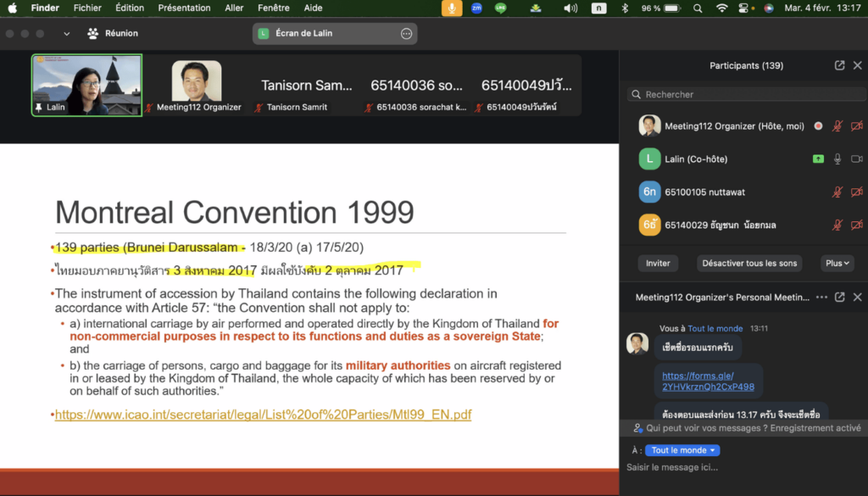Click the Rechercher participant search field
868x496 pixels.
[x=746, y=95]
